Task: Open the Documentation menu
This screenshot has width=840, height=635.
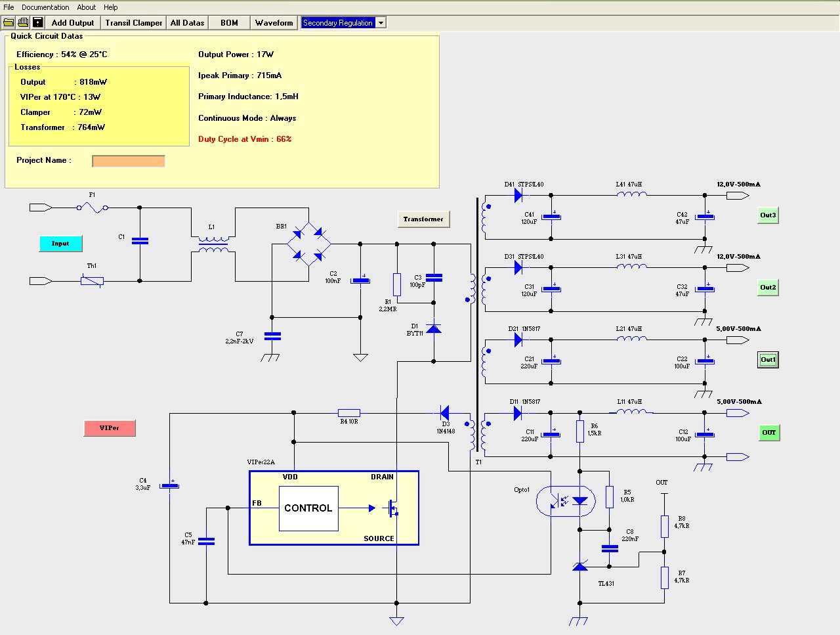Action: point(45,7)
